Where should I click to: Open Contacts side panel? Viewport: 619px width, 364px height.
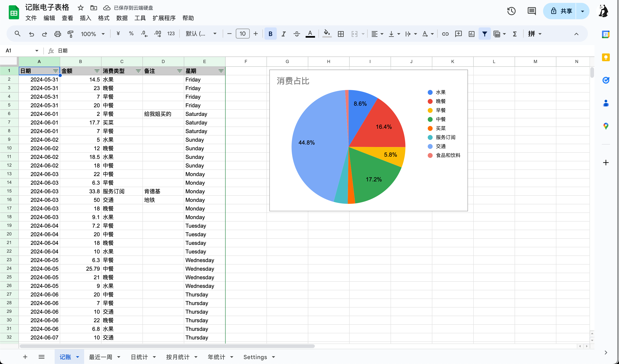pyautogui.click(x=606, y=103)
